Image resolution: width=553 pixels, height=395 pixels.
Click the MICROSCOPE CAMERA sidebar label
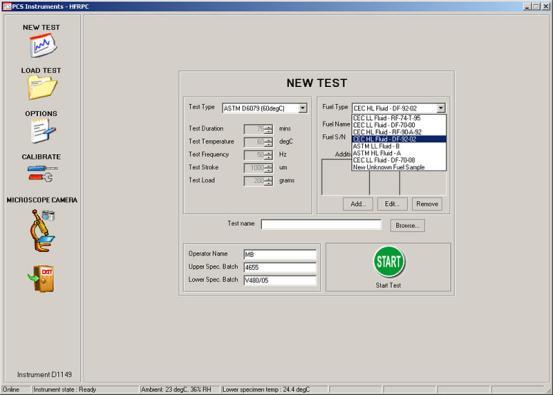[x=42, y=200]
